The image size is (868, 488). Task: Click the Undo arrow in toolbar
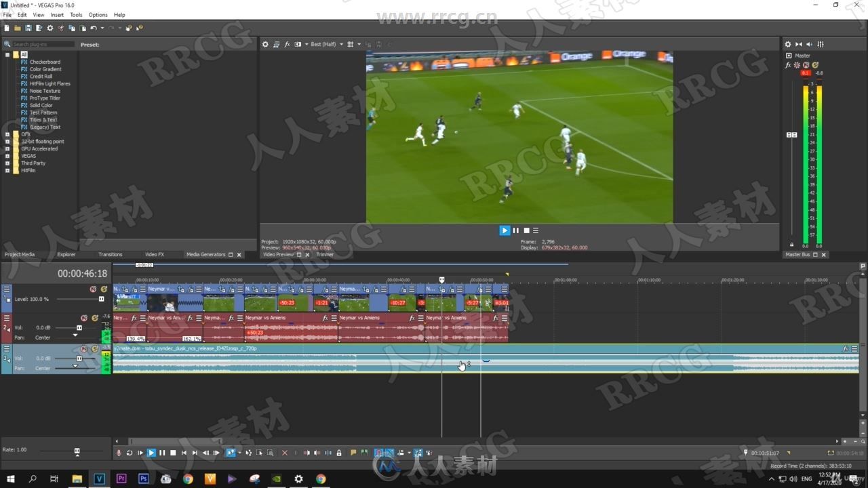point(94,28)
